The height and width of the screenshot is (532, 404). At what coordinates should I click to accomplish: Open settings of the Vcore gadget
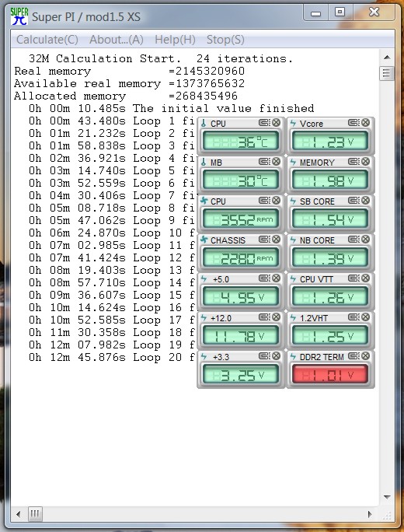click(x=353, y=122)
